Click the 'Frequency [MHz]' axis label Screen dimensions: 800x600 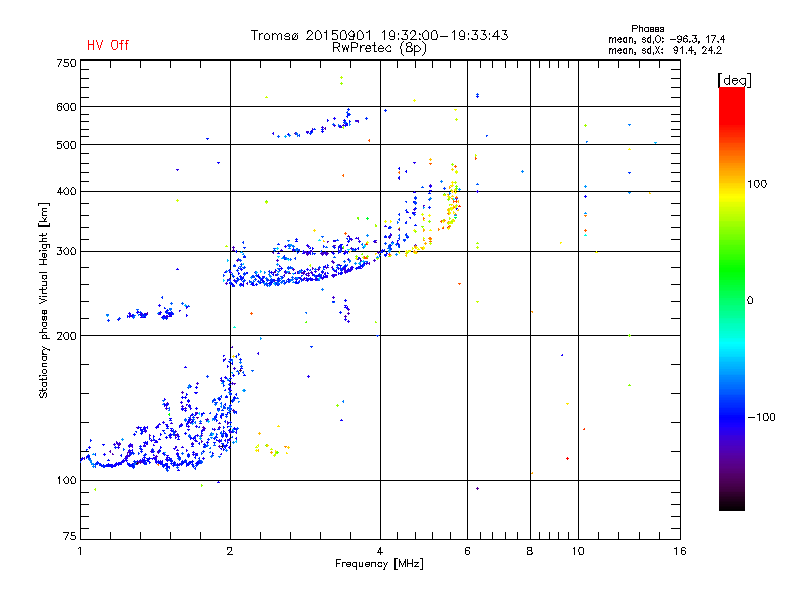379,564
